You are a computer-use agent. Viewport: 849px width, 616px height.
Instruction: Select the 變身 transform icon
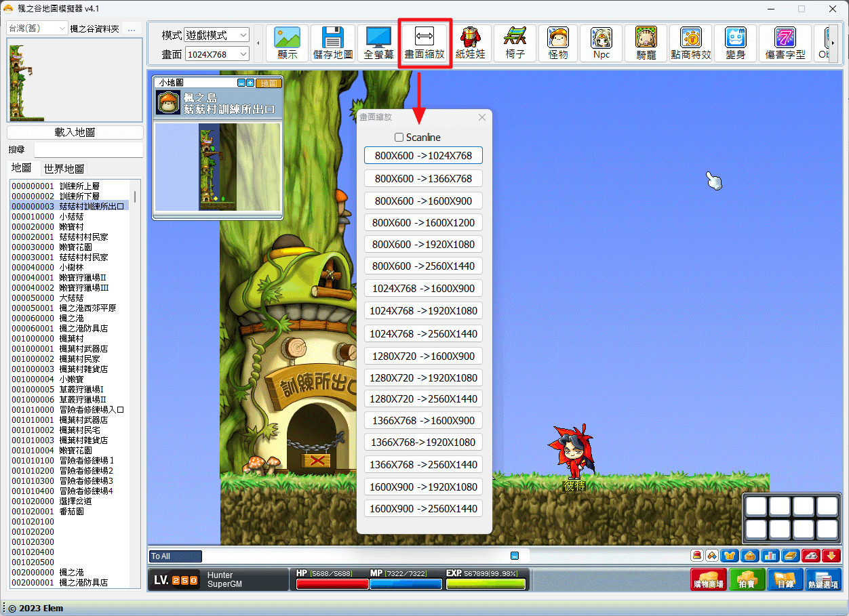point(735,43)
